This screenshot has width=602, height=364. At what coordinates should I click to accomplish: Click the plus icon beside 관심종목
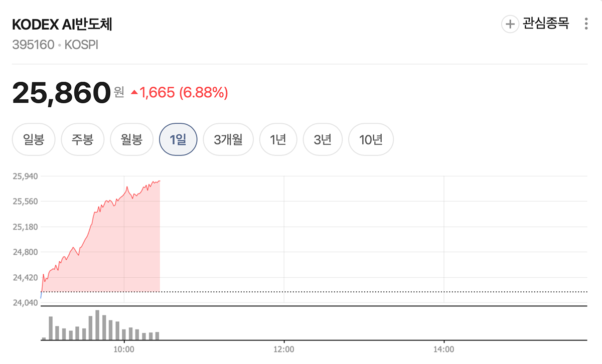pos(510,24)
